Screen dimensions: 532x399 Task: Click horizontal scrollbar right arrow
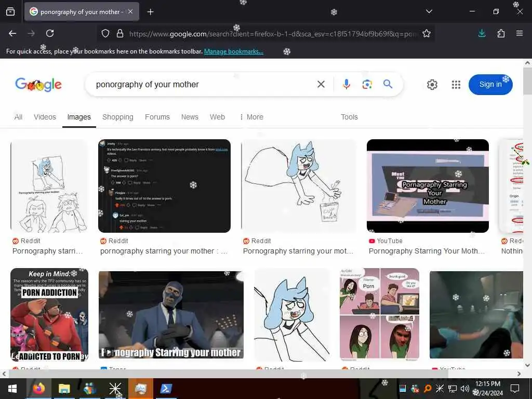coord(519,374)
